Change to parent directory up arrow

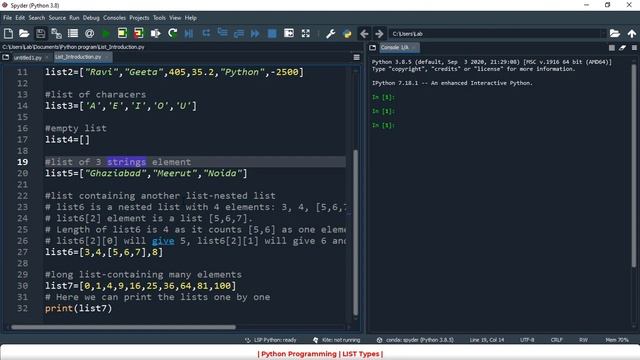click(x=632, y=33)
